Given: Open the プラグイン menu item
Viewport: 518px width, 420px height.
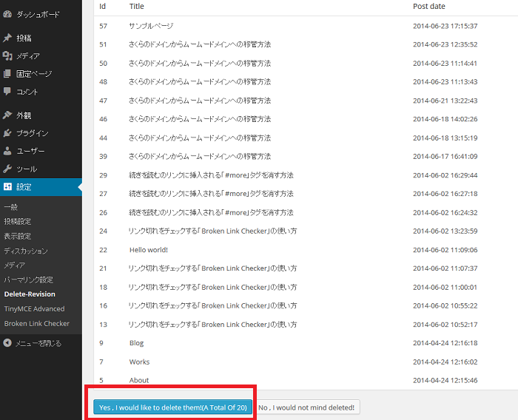Looking at the screenshot, I should [x=33, y=133].
